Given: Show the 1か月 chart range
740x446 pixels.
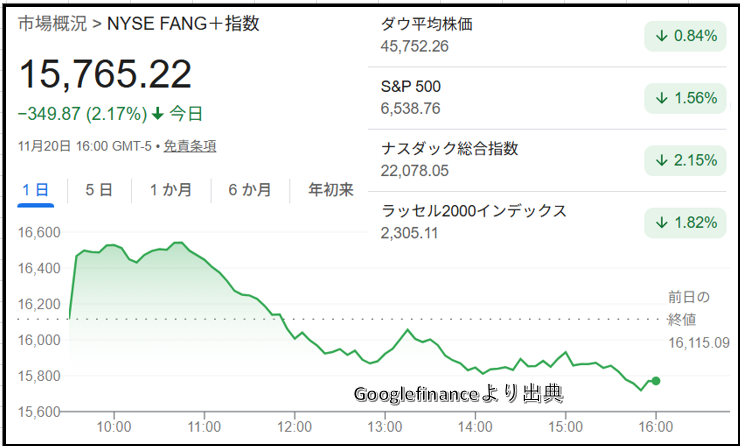Looking at the screenshot, I should point(170,190).
